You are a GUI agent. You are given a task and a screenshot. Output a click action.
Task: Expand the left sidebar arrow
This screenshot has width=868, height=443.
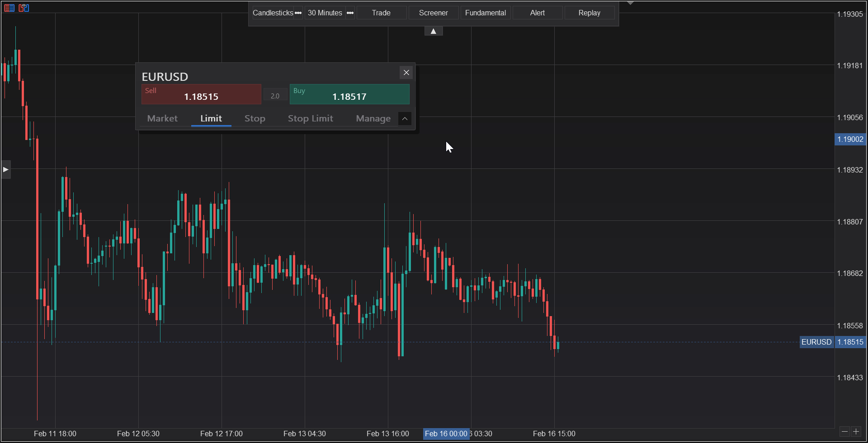[x=5, y=169]
